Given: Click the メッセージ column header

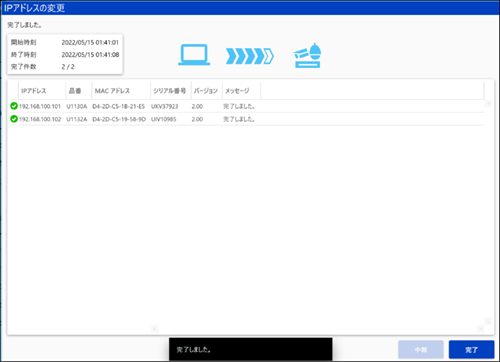Looking at the screenshot, I should tap(241, 91).
